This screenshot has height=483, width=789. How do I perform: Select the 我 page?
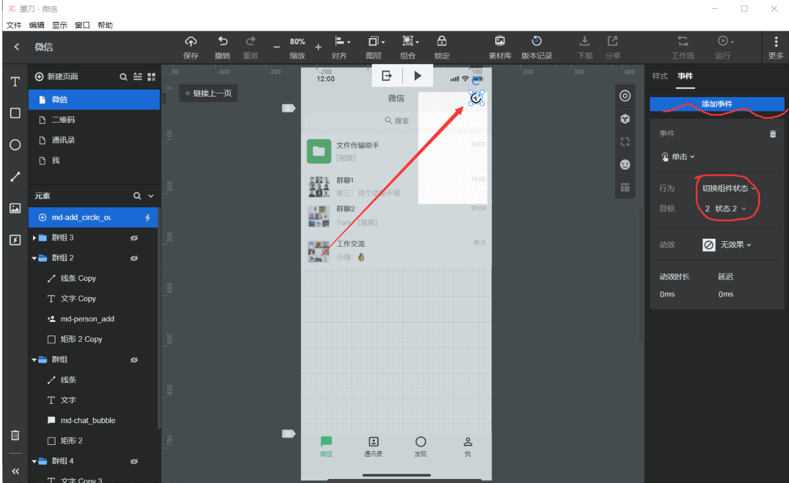[94, 160]
